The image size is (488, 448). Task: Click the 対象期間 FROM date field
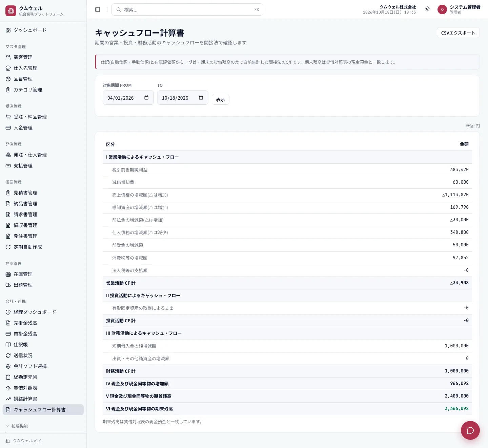128,98
